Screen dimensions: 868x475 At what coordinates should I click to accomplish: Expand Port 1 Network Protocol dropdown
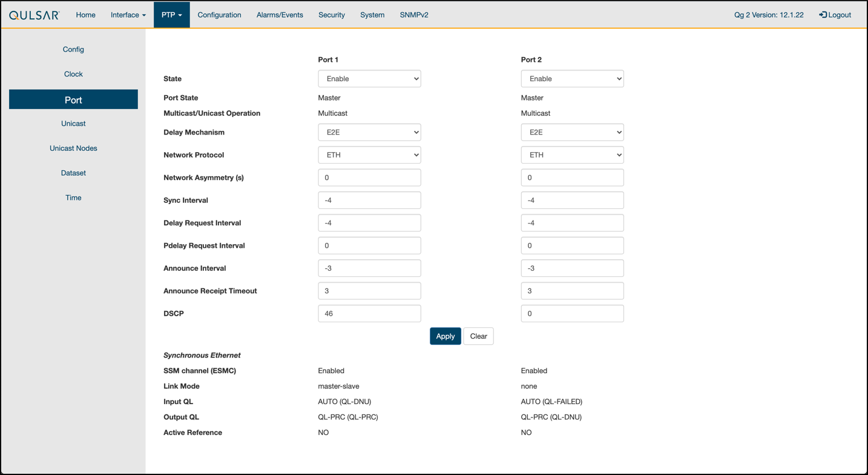coord(369,155)
